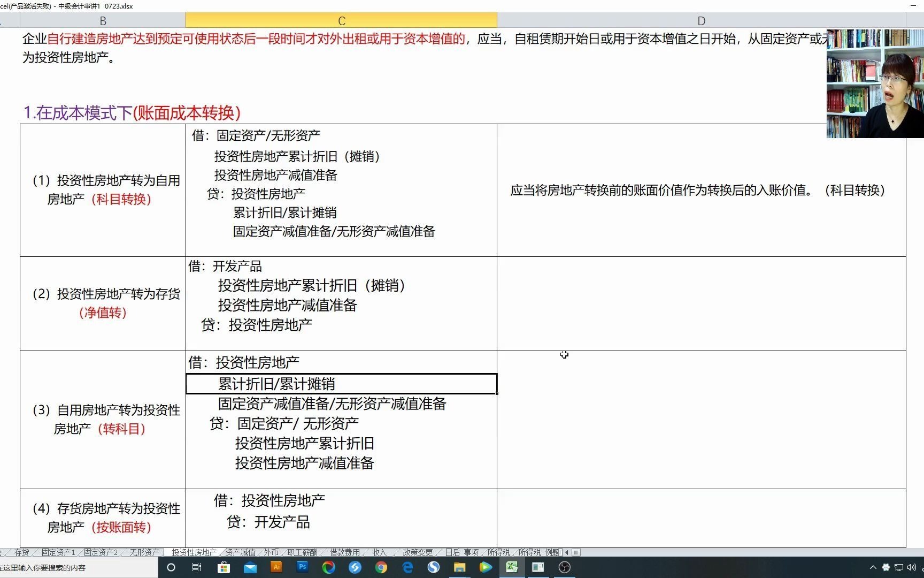Click the network icon in system tray
Image resolution: width=924 pixels, height=578 pixels.
click(x=898, y=567)
